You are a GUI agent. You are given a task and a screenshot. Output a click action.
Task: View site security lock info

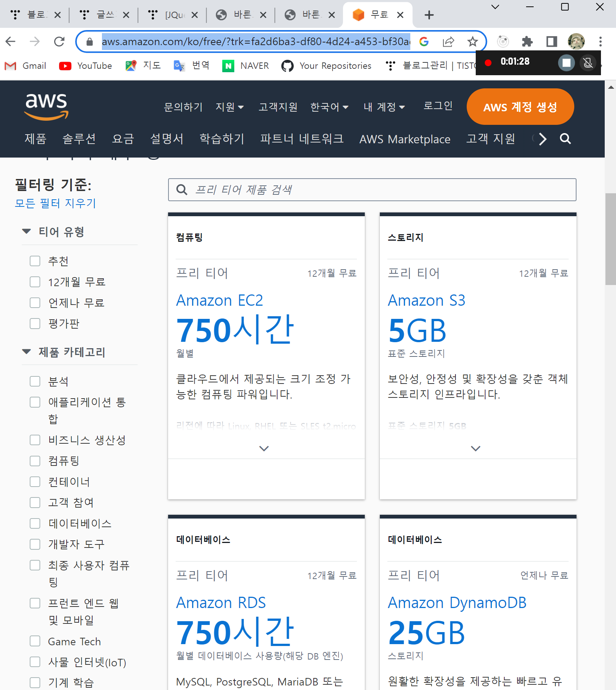point(90,42)
